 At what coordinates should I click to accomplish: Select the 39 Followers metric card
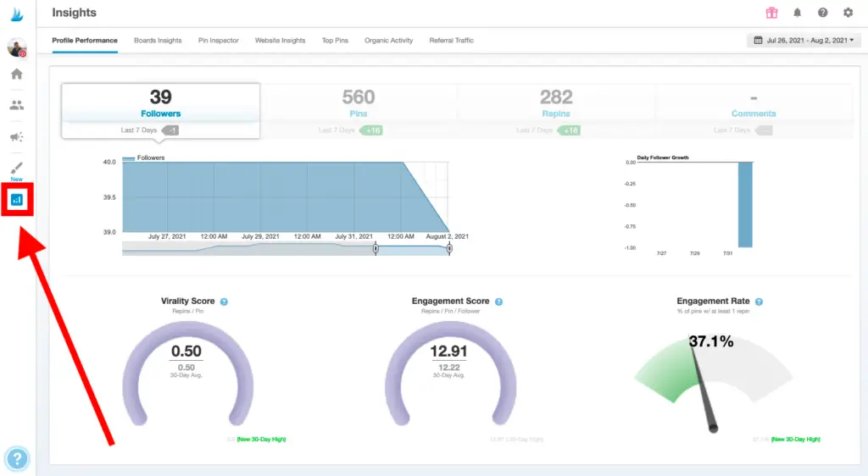coord(160,111)
